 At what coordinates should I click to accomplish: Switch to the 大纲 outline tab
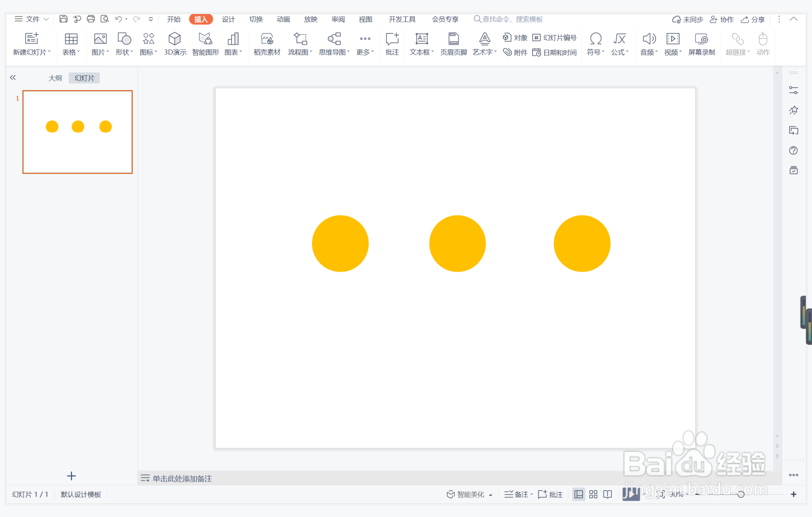tap(55, 78)
